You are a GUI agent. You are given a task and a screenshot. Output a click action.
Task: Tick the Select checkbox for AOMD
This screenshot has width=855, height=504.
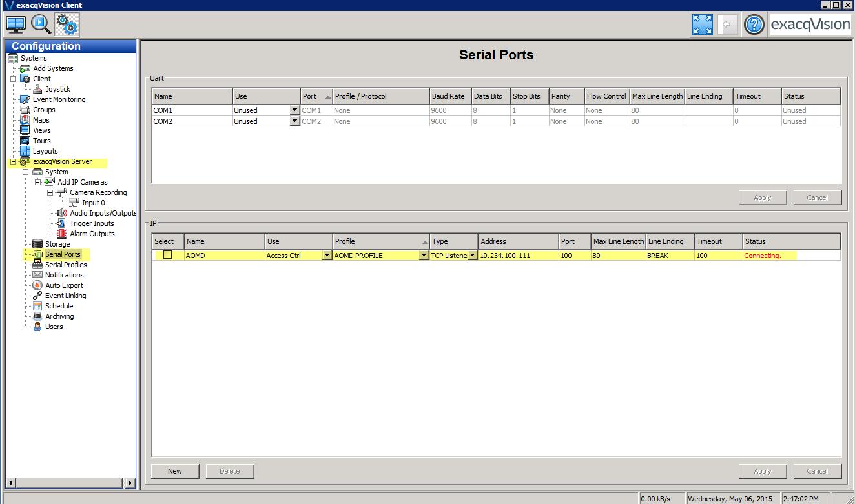point(167,255)
